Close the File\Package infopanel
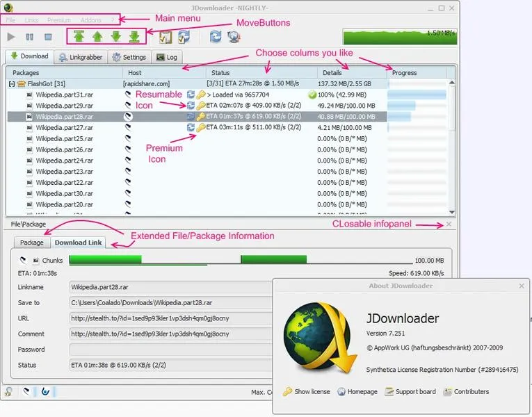532x417 pixels. [x=449, y=224]
